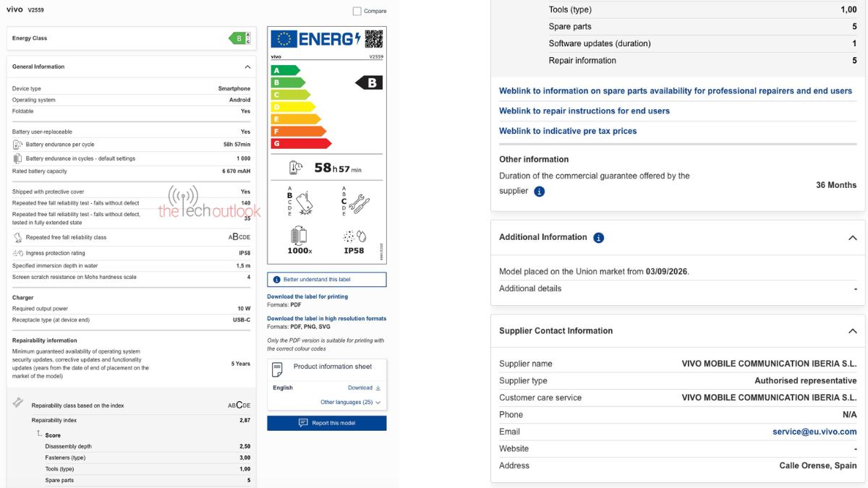
Task: Click the battery endurance per cycle icon
Action: (x=17, y=145)
